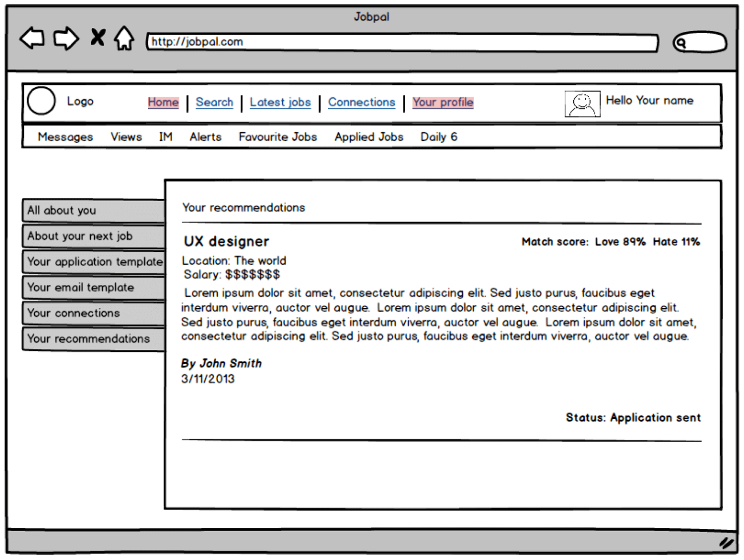Select Views in the sub menu
Screen dimensions: 744x560
(126, 137)
